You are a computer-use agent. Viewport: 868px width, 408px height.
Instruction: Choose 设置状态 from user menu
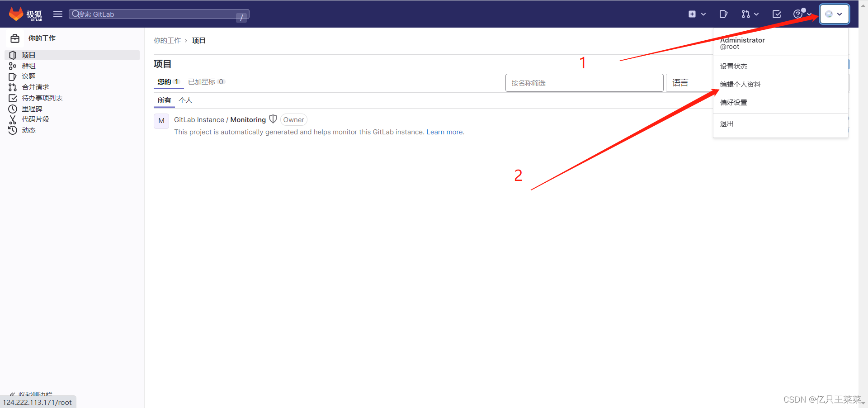tap(780, 66)
